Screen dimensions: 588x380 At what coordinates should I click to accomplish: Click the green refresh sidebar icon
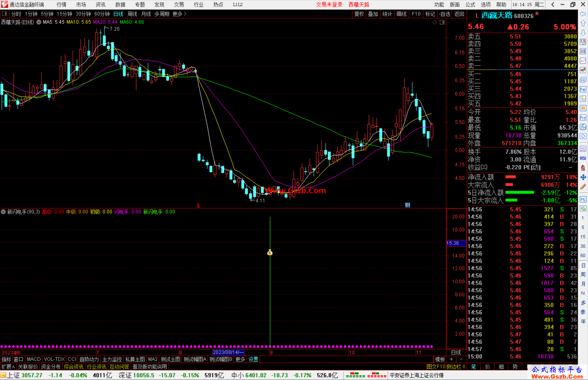click(583, 209)
